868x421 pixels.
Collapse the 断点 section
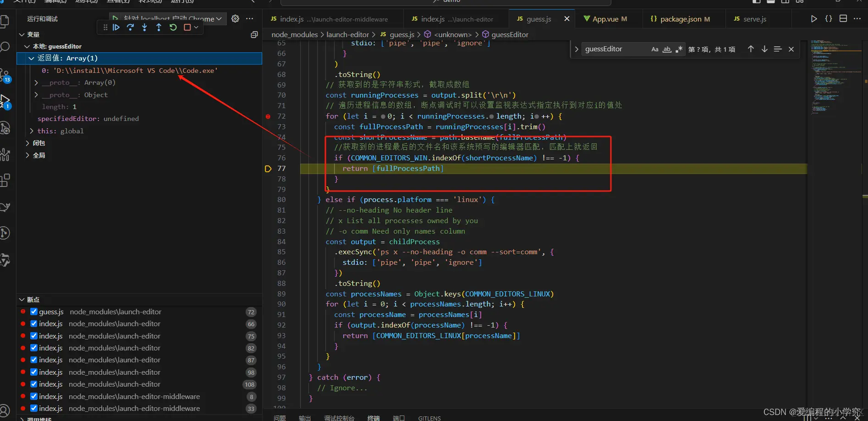(x=22, y=300)
